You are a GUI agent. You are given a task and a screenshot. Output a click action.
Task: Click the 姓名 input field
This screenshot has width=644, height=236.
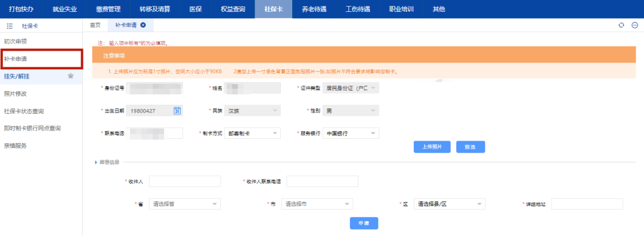pos(253,88)
